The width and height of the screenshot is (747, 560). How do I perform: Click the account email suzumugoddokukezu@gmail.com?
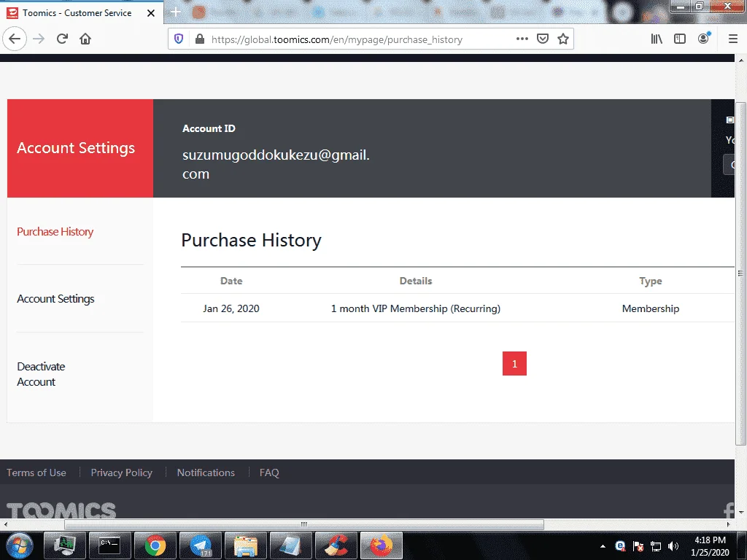click(x=276, y=164)
